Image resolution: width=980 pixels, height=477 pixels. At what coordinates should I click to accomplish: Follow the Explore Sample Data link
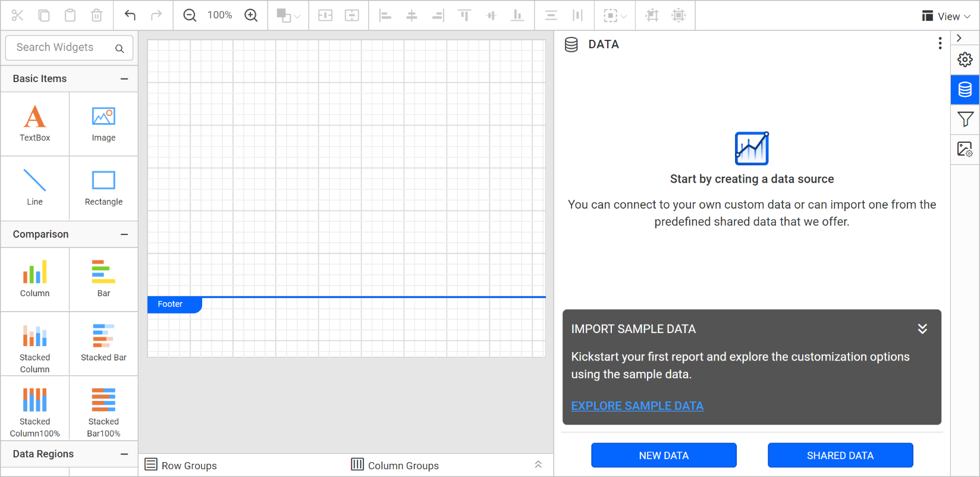pyautogui.click(x=637, y=406)
